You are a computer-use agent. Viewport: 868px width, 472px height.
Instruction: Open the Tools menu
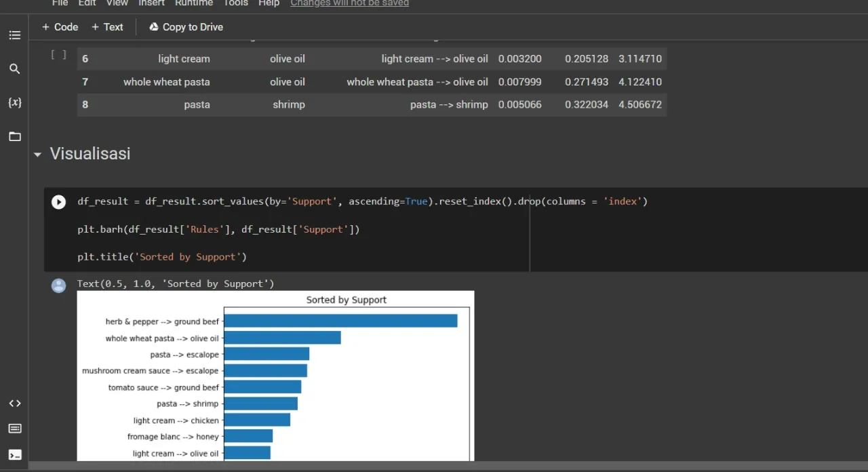coord(235,3)
